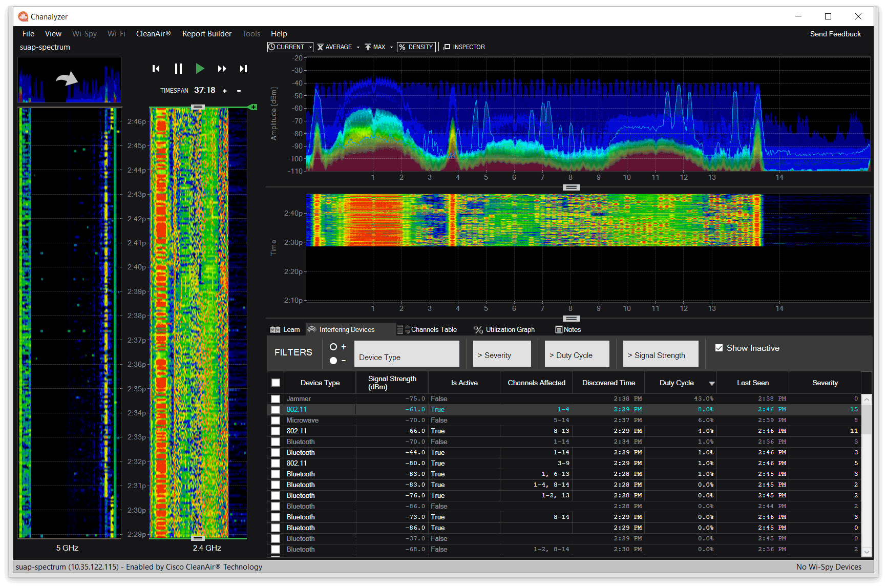The width and height of the screenshot is (887, 588).
Task: Open the Help menu
Action: point(279,34)
